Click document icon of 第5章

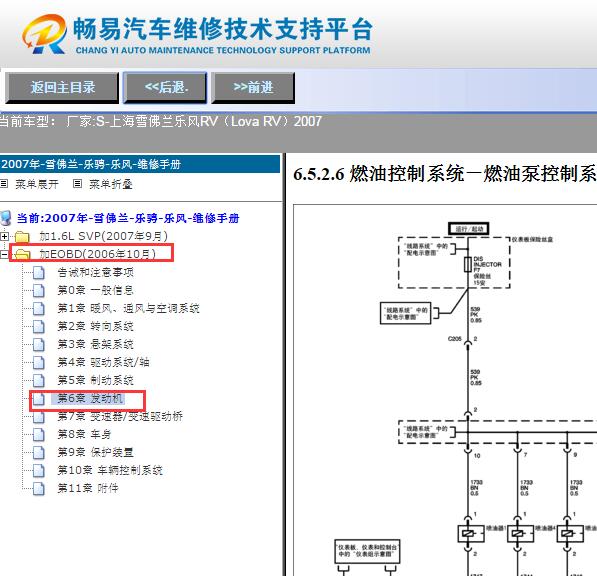click(38, 380)
